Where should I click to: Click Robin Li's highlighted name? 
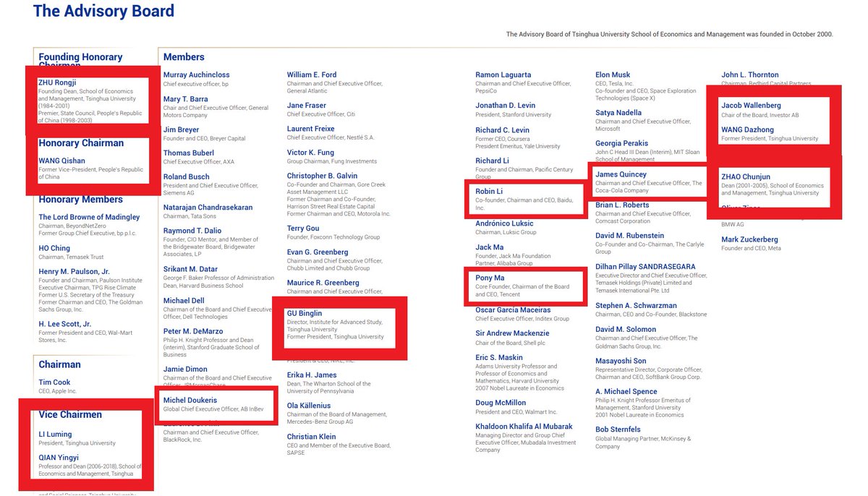(x=490, y=190)
